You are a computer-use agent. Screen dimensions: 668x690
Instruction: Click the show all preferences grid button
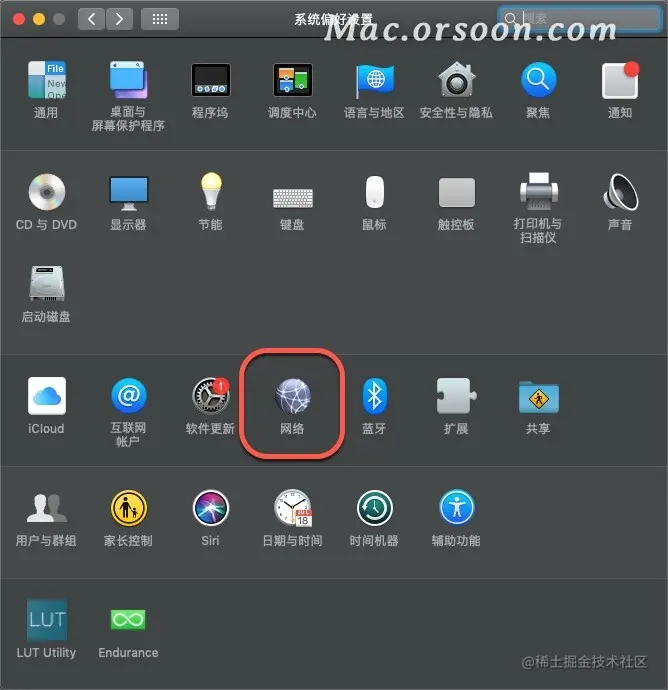click(160, 19)
